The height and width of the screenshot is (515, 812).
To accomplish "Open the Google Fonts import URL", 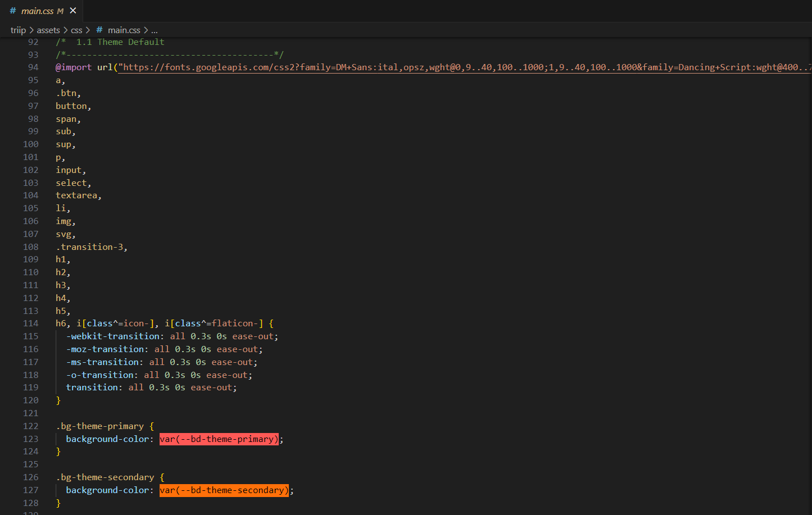I will click(465, 67).
